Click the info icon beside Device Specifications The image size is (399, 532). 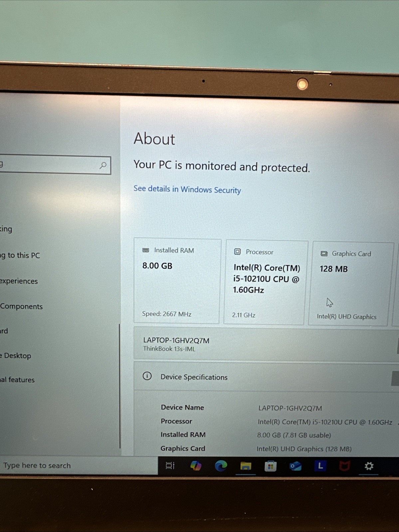pyautogui.click(x=147, y=376)
